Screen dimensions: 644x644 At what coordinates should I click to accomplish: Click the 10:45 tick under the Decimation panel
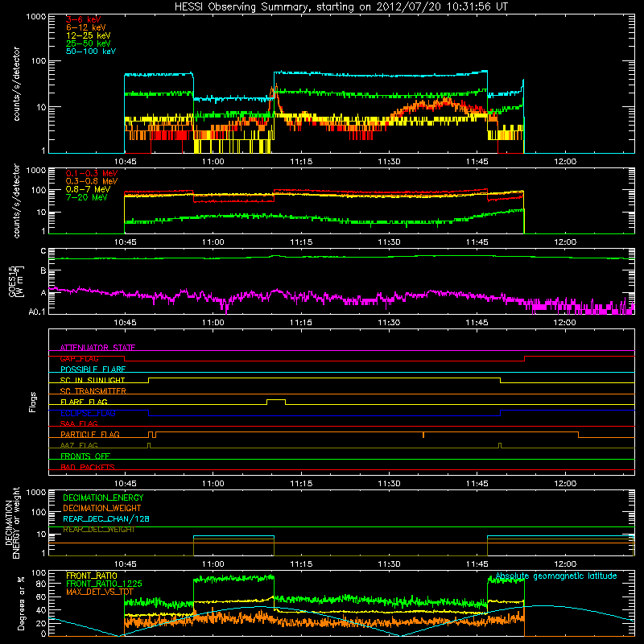point(126,564)
